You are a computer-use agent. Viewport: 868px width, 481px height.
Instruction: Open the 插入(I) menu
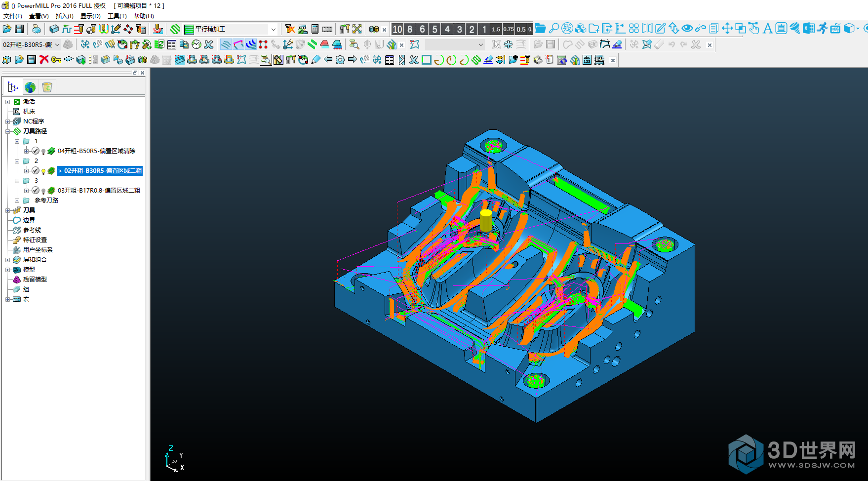click(x=64, y=16)
